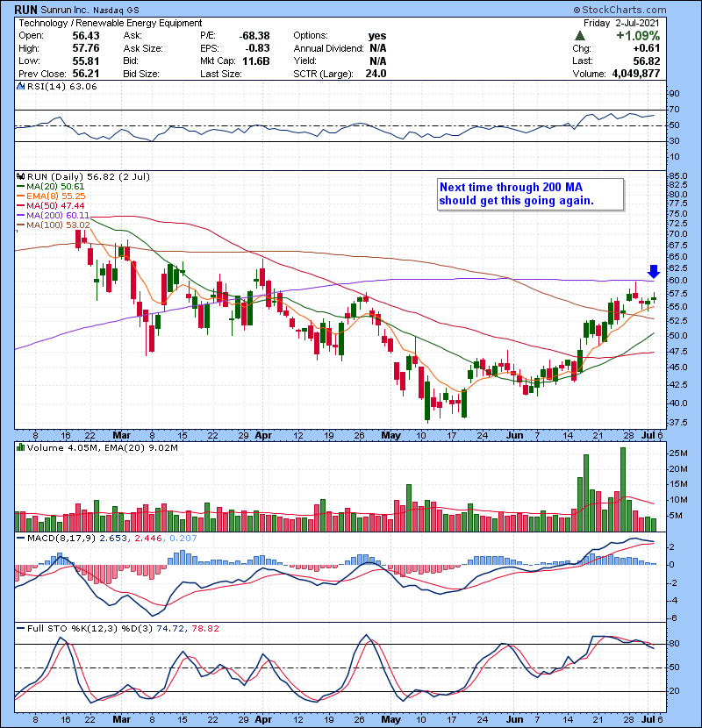Click the Jun label on bottom date axis

click(x=514, y=719)
